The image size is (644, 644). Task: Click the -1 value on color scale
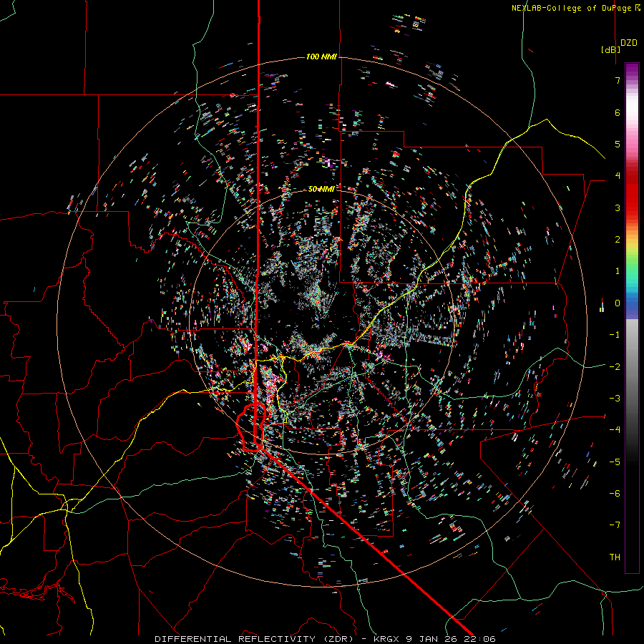(x=615, y=335)
